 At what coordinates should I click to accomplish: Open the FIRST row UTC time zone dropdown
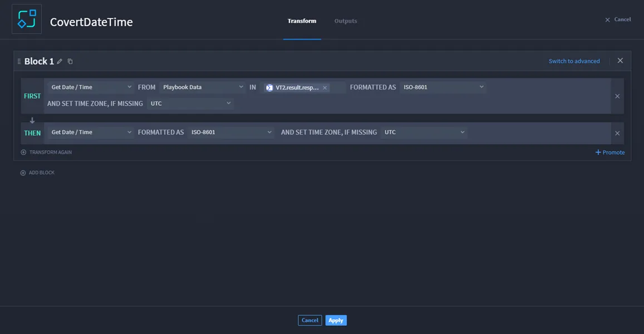click(x=190, y=104)
